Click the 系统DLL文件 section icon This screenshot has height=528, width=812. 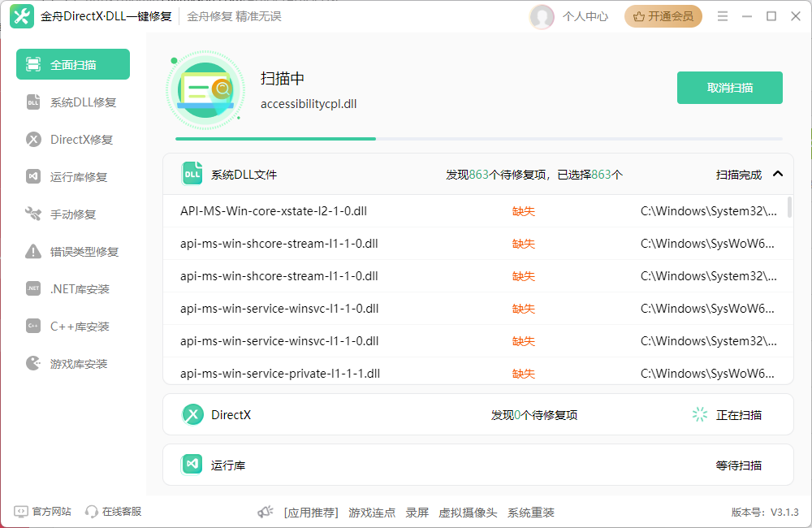(192, 174)
